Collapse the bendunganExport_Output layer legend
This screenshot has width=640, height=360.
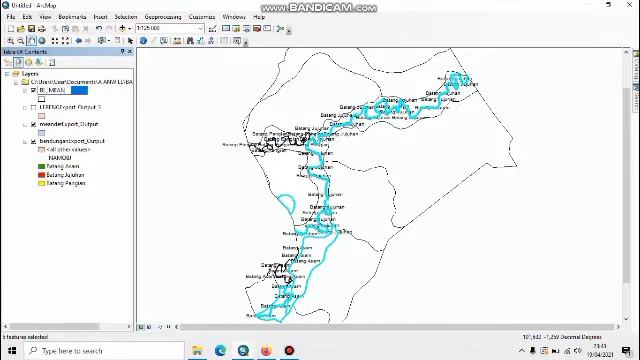tap(25, 142)
